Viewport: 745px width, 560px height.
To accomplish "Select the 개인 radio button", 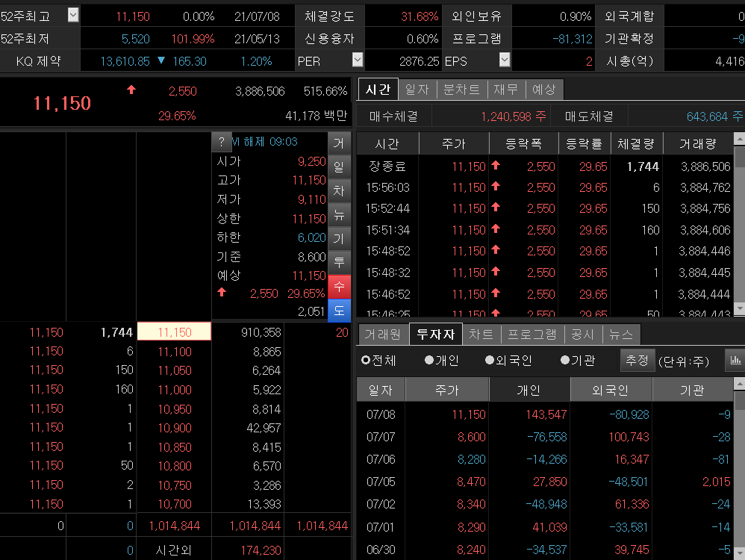I will point(429,361).
